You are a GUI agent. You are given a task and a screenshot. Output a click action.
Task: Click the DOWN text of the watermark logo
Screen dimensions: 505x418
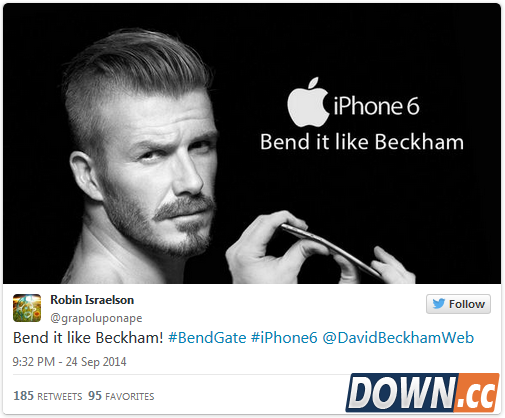pyautogui.click(x=402, y=392)
